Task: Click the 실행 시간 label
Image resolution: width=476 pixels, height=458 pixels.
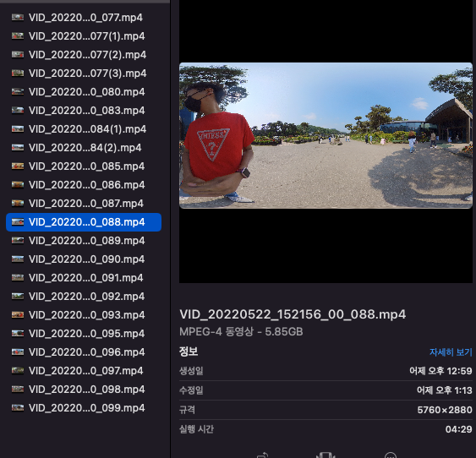Action: (x=196, y=429)
